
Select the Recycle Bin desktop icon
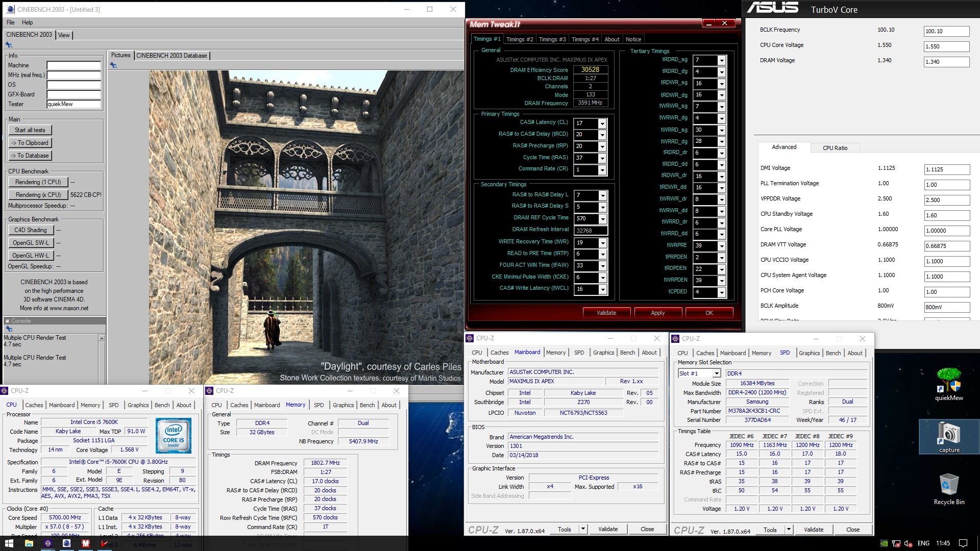(949, 489)
